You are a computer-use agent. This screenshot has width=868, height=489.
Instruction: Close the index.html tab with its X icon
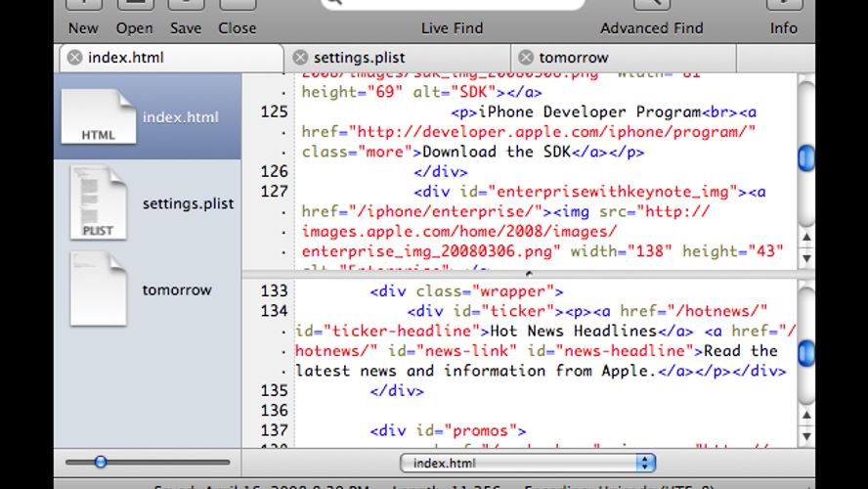pos(74,58)
